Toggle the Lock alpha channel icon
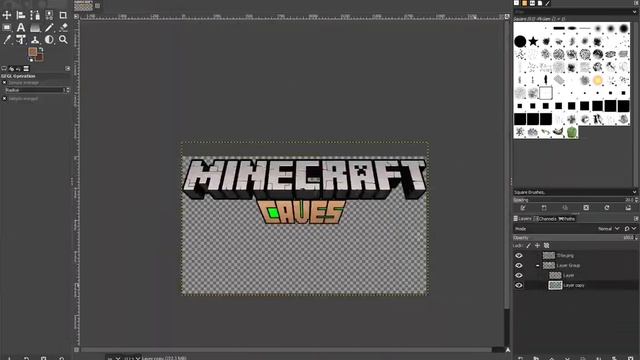 [547, 245]
